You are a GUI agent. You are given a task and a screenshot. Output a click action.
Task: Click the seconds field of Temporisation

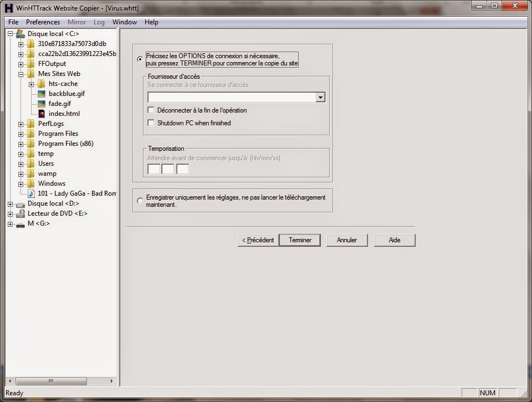(x=182, y=169)
